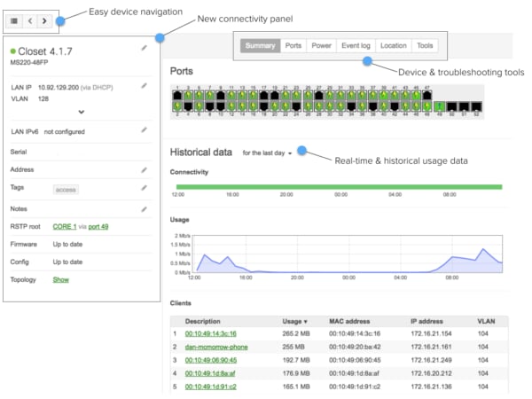The height and width of the screenshot is (399, 532).
Task: Open the 'for the last day' dropdown
Action: click(x=267, y=153)
